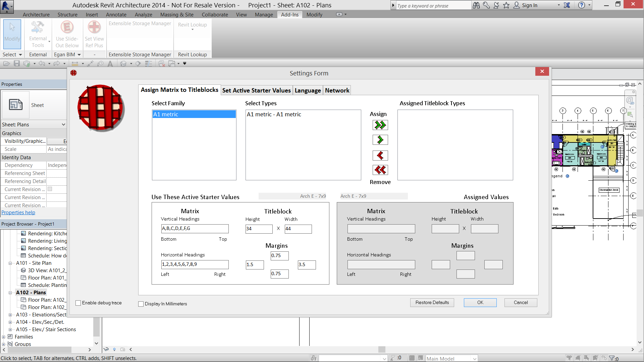The height and width of the screenshot is (362, 644).
Task: Click the single green Assign arrow
Action: point(380,140)
